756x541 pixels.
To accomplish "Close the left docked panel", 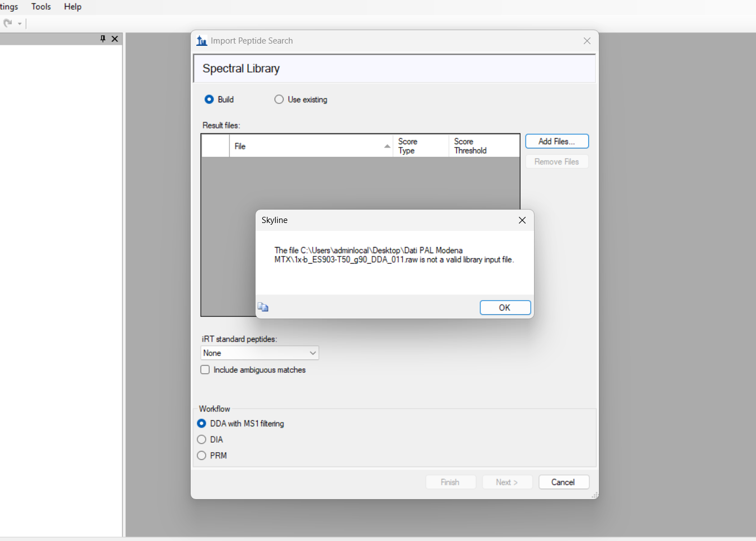I will click(x=115, y=39).
